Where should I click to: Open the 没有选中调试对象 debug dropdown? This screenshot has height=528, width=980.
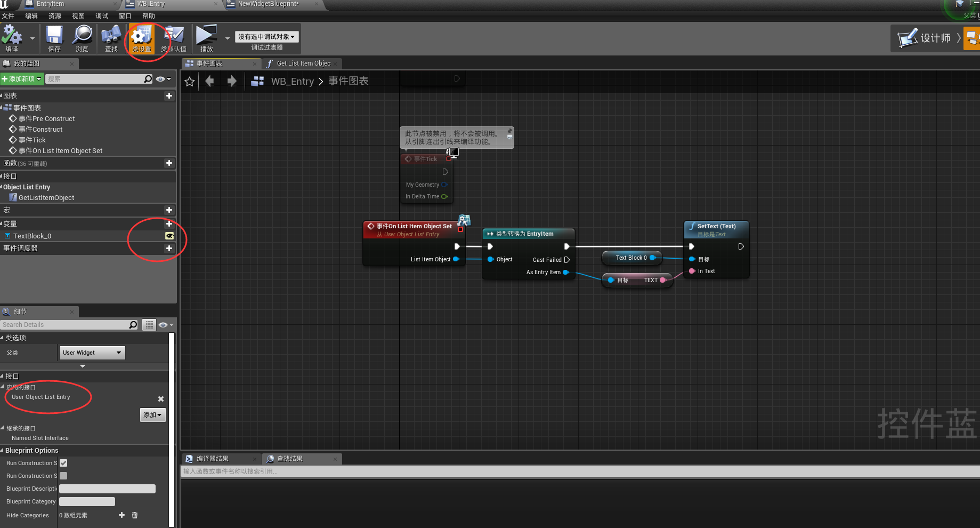pos(266,36)
